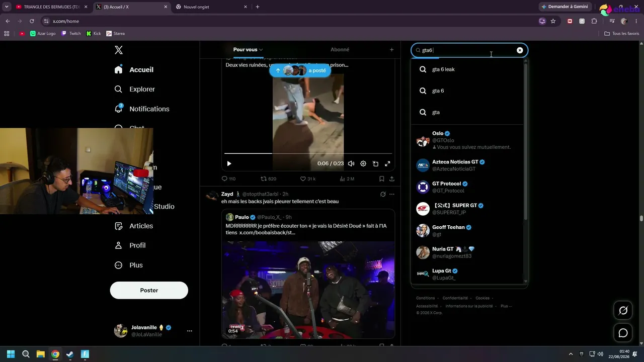
Task: Open Articles in the sidebar
Action: 134,226
